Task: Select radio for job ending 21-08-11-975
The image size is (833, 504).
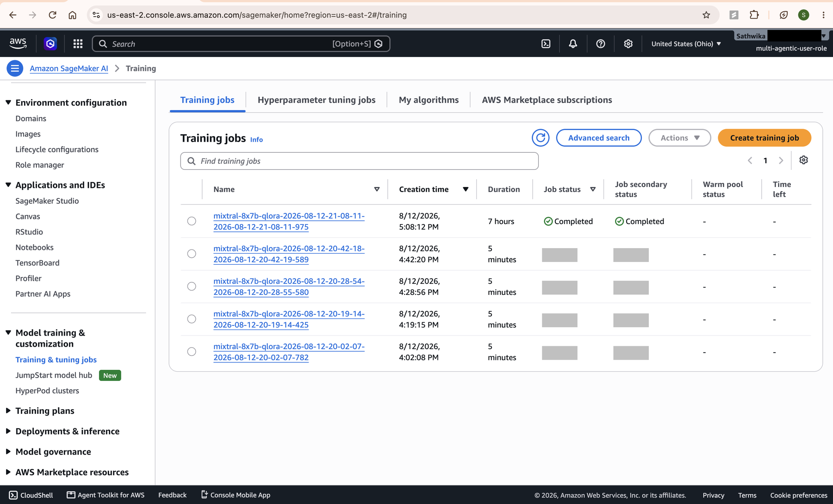Action: 192,221
